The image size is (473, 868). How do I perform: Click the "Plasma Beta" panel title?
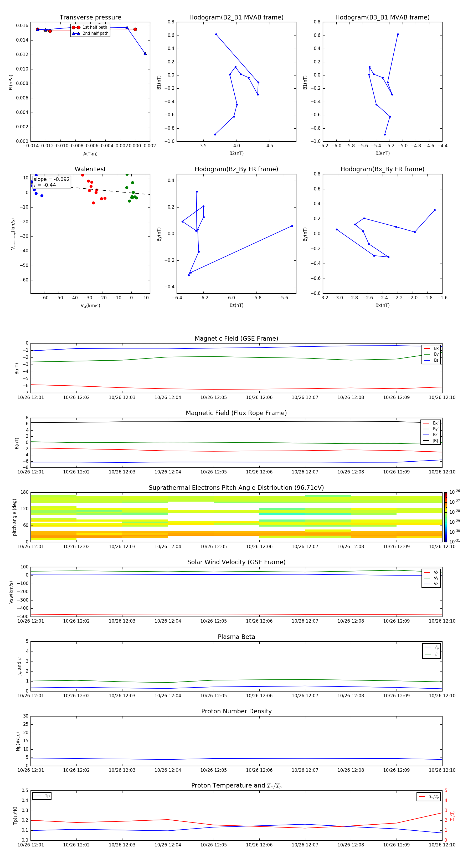(x=236, y=637)
